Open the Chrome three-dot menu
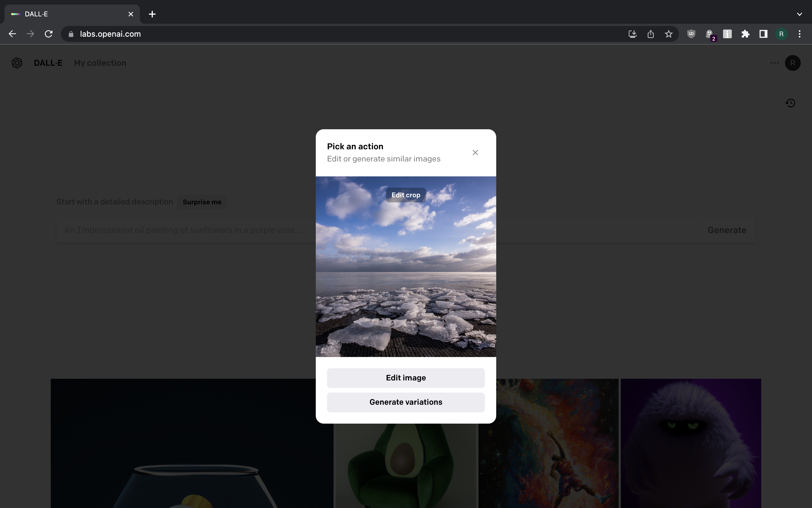This screenshot has width=812, height=508. click(x=800, y=34)
